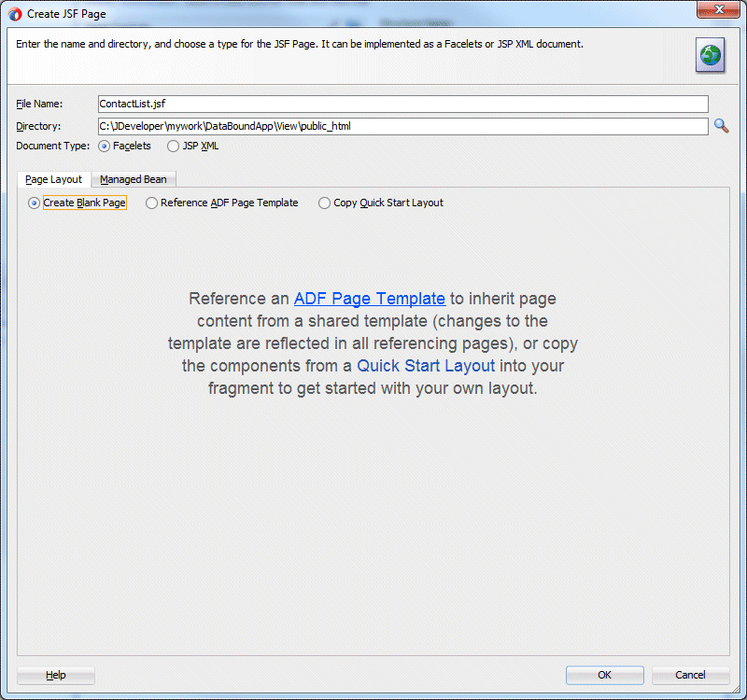
Task: Click the JDeveloper icon in the title bar
Action: tap(15, 14)
